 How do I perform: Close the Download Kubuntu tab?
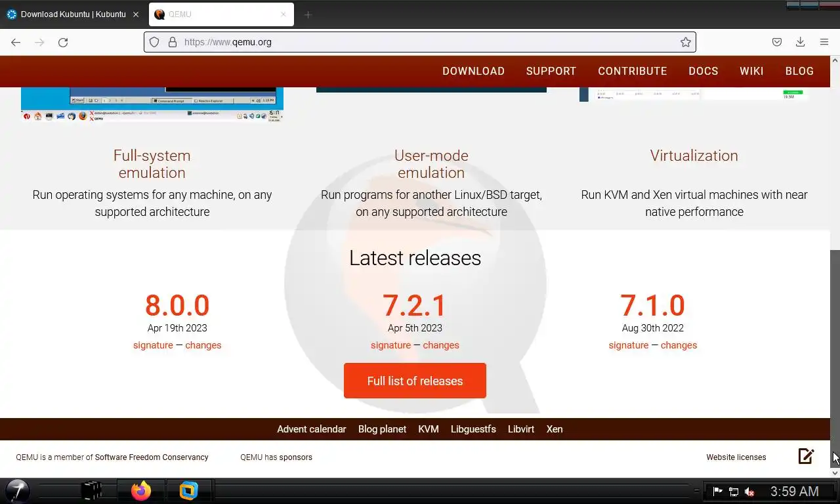point(136,14)
